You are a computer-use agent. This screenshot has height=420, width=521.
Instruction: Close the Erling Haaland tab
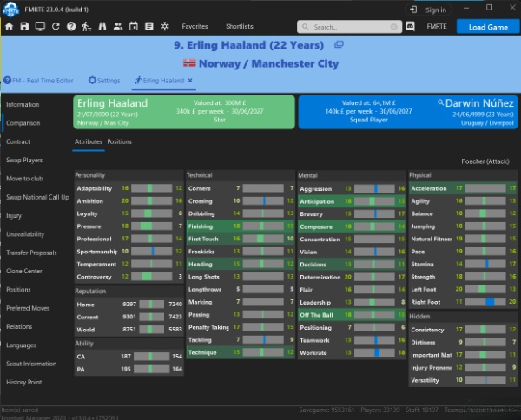pos(190,81)
